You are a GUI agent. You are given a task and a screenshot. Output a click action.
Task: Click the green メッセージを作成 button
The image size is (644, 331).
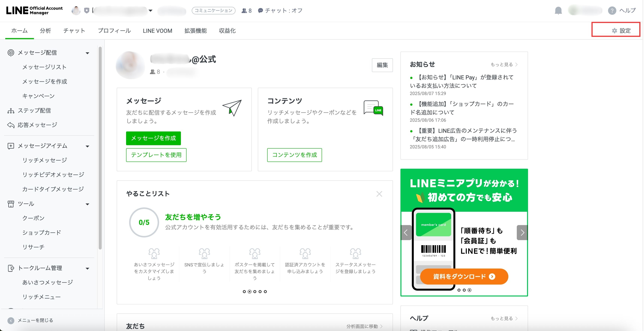pyautogui.click(x=153, y=138)
